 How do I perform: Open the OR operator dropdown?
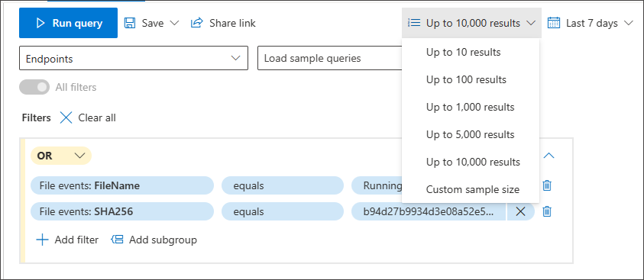tap(61, 156)
